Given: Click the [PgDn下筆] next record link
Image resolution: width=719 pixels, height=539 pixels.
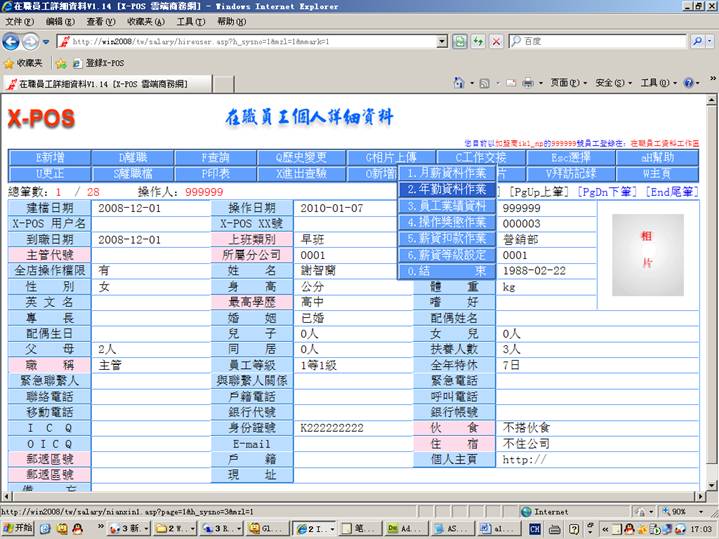Looking at the screenshot, I should pyautogui.click(x=609, y=191).
